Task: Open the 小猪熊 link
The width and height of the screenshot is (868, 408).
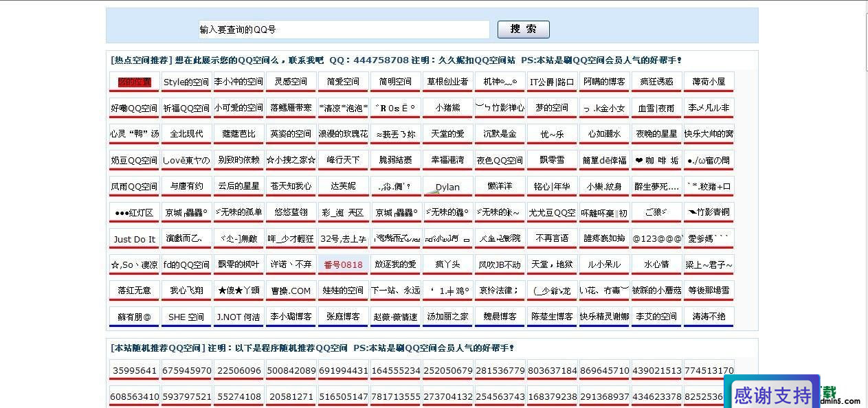Action: coord(447,108)
